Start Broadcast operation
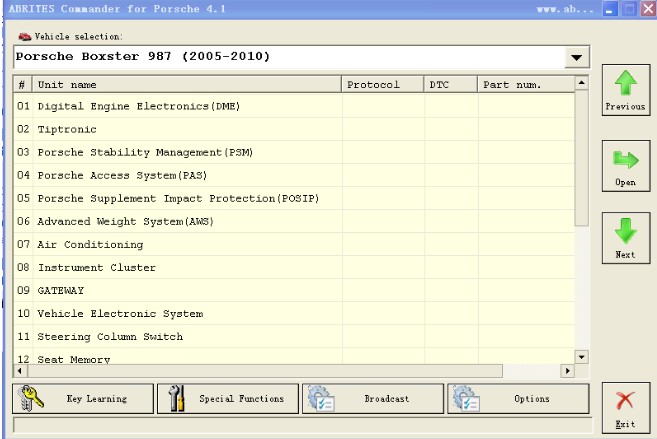 coord(373,398)
